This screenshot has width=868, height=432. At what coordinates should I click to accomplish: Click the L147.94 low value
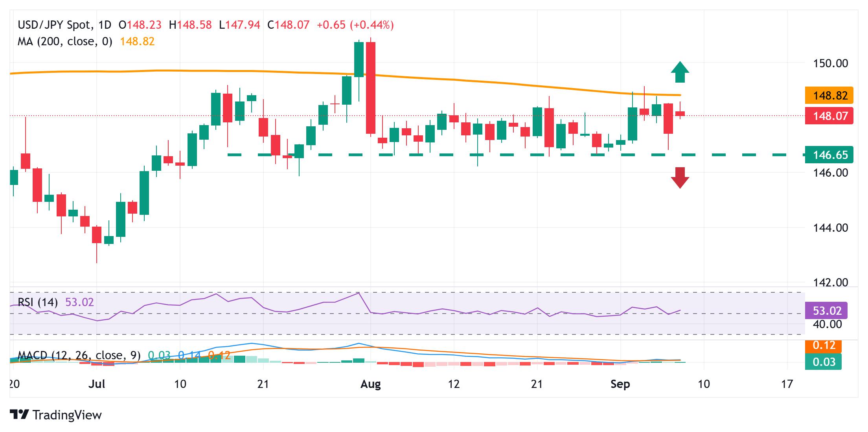[x=239, y=25]
